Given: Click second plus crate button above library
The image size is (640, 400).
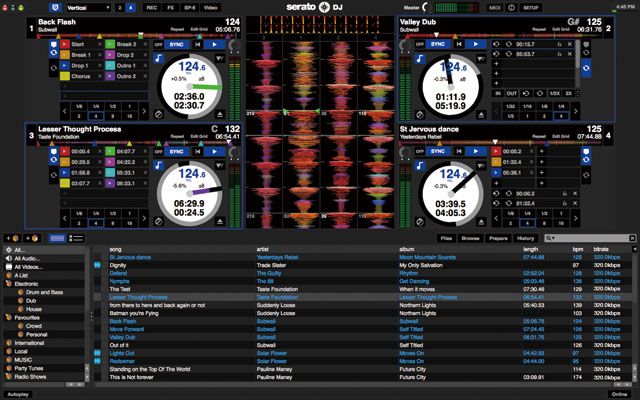Looking at the screenshot, I should point(32,238).
